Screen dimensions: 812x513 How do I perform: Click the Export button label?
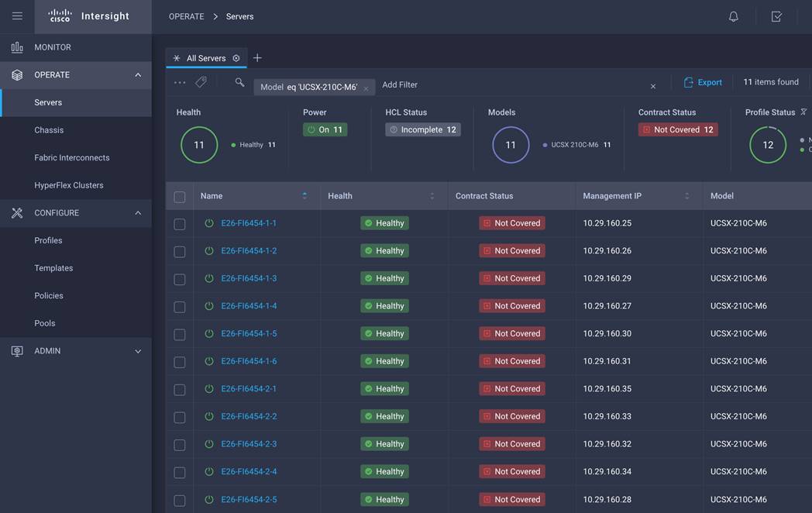click(x=710, y=82)
